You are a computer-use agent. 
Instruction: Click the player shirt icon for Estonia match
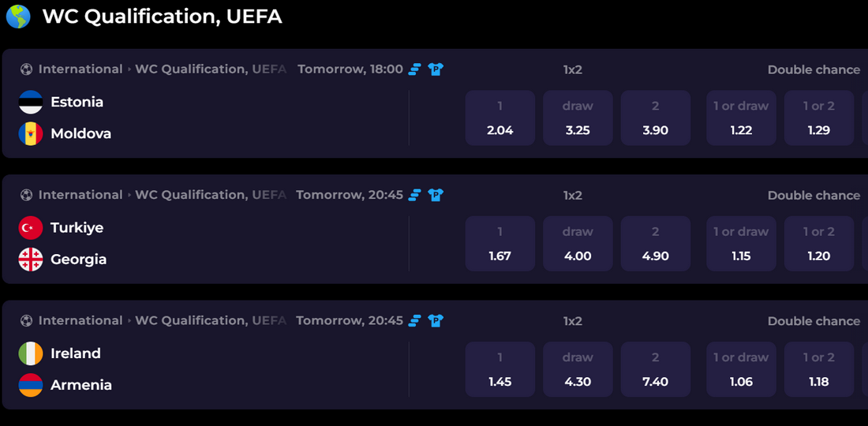point(436,69)
